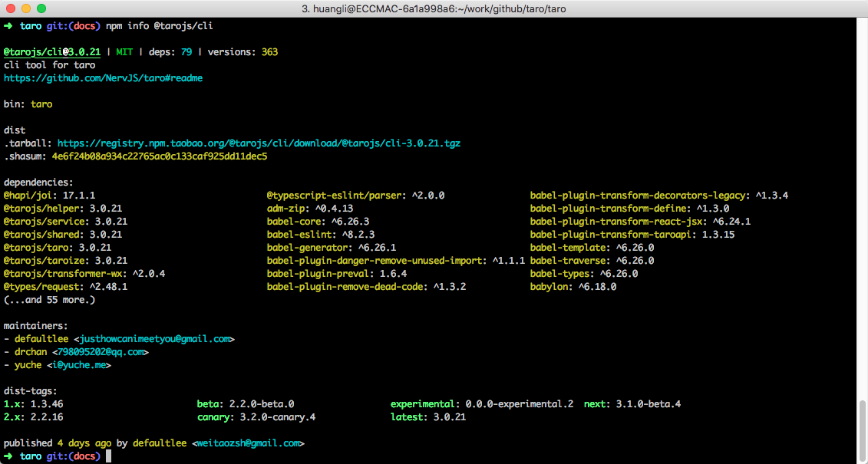
Task: Click the terminal cursor at the bottom prompt
Action: point(109,456)
